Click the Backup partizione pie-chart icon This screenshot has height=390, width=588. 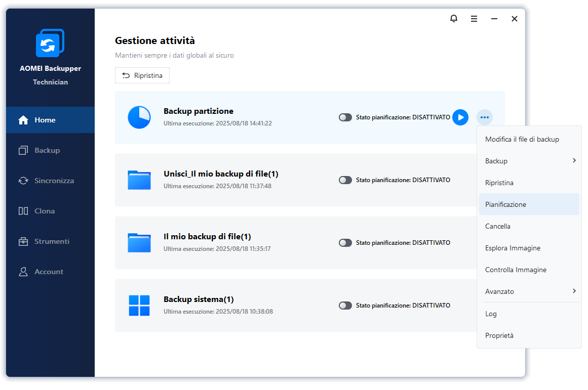pos(139,117)
